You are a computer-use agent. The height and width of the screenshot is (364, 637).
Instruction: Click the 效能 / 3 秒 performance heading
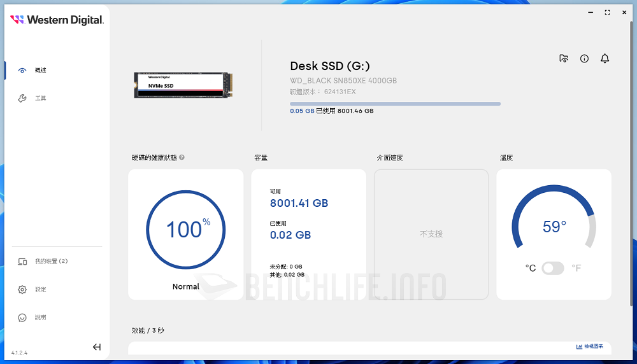[x=148, y=331]
